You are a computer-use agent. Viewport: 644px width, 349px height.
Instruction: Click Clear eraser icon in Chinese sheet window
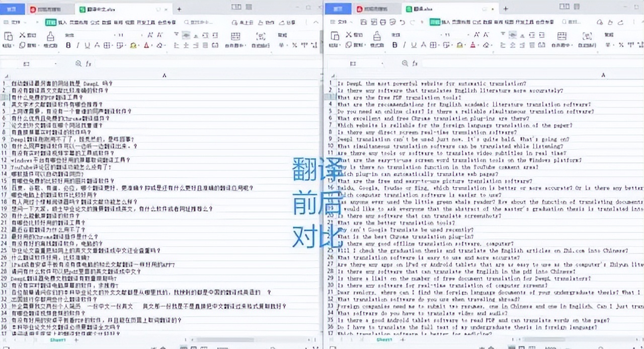(x=159, y=45)
